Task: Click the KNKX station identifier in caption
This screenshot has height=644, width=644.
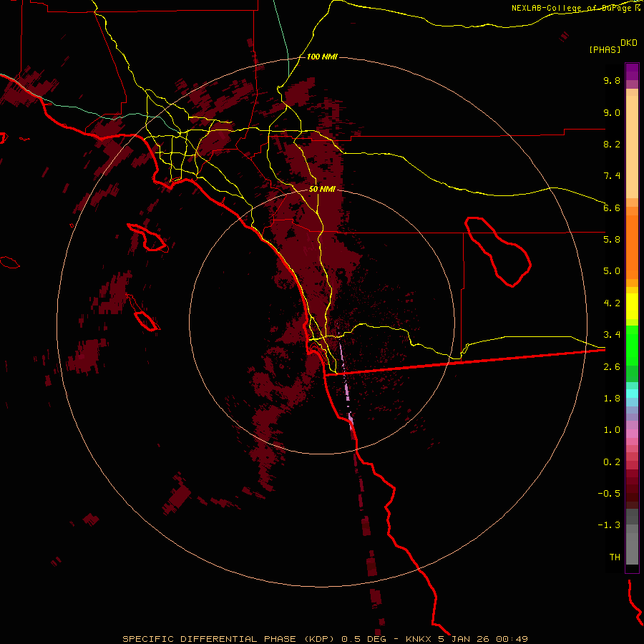Action: [418, 639]
